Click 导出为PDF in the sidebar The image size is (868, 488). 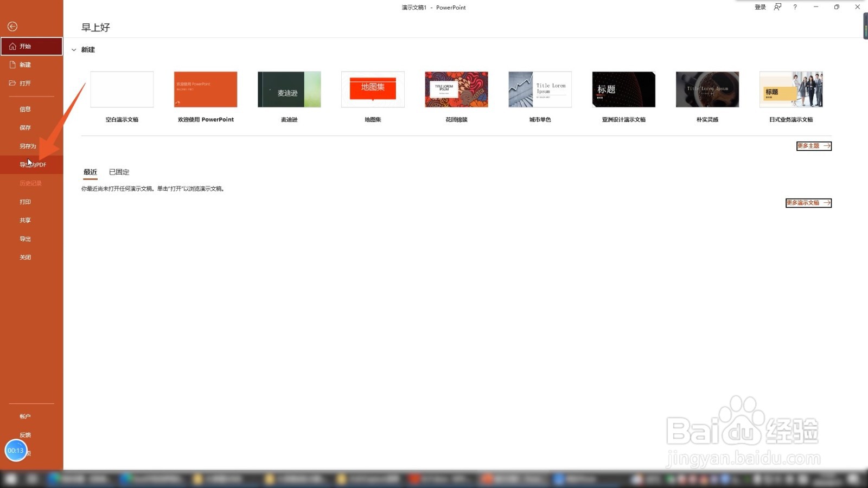[x=31, y=164]
